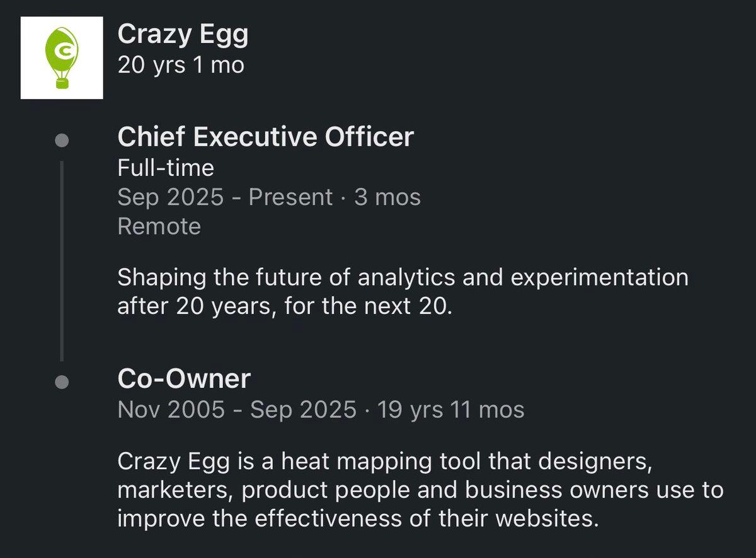Click the 'Remote' location label

(159, 226)
